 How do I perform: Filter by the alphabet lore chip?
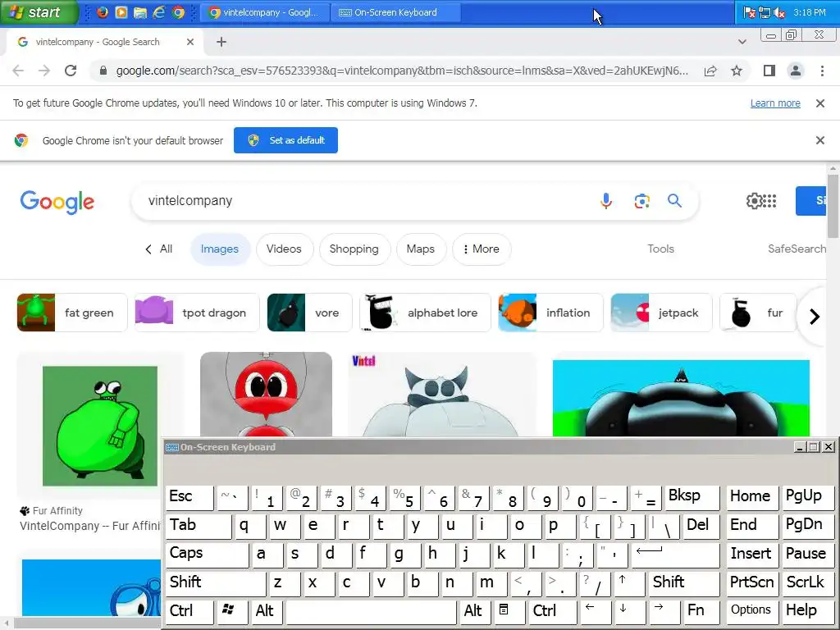425,313
